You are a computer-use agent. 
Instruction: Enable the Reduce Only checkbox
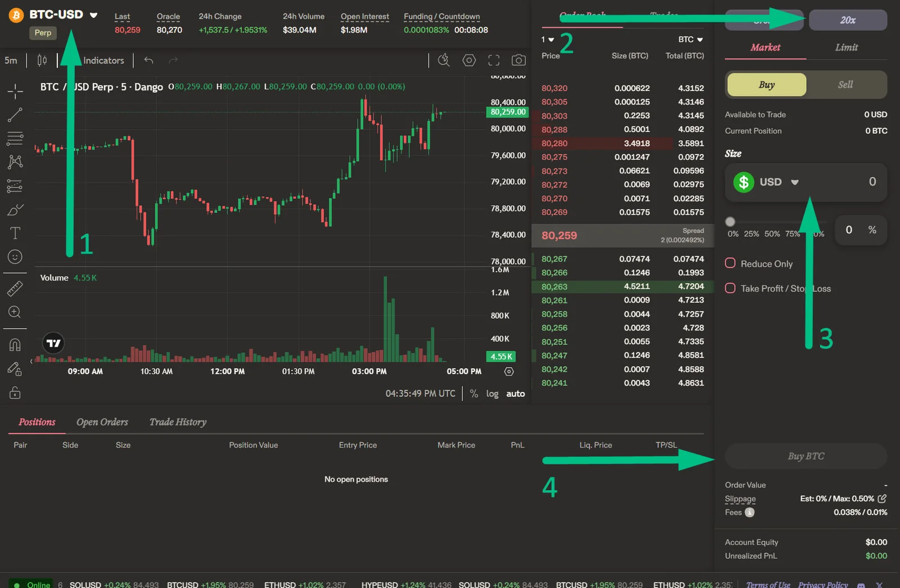730,263
